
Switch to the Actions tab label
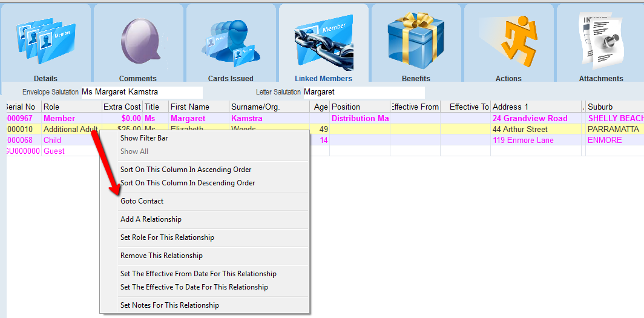[508, 79]
